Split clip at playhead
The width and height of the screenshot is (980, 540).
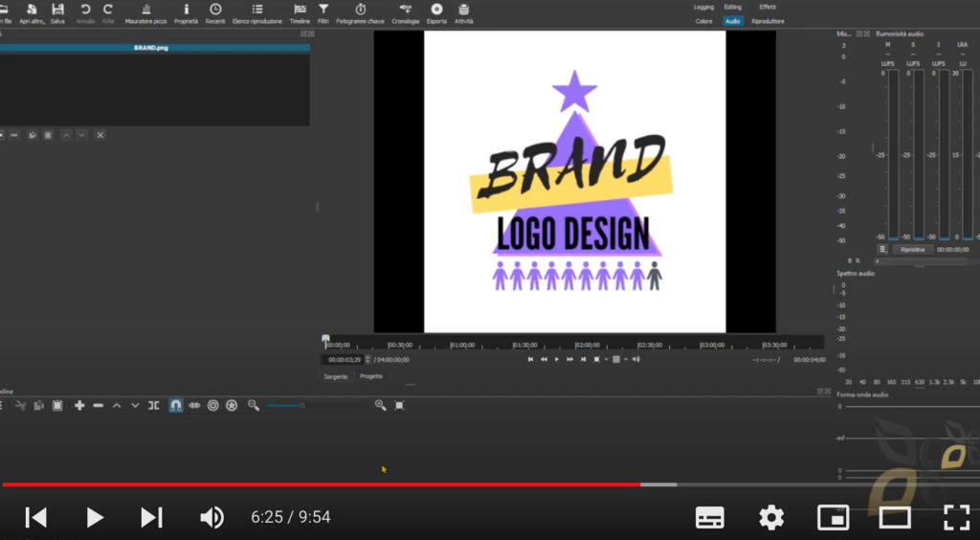(x=154, y=406)
